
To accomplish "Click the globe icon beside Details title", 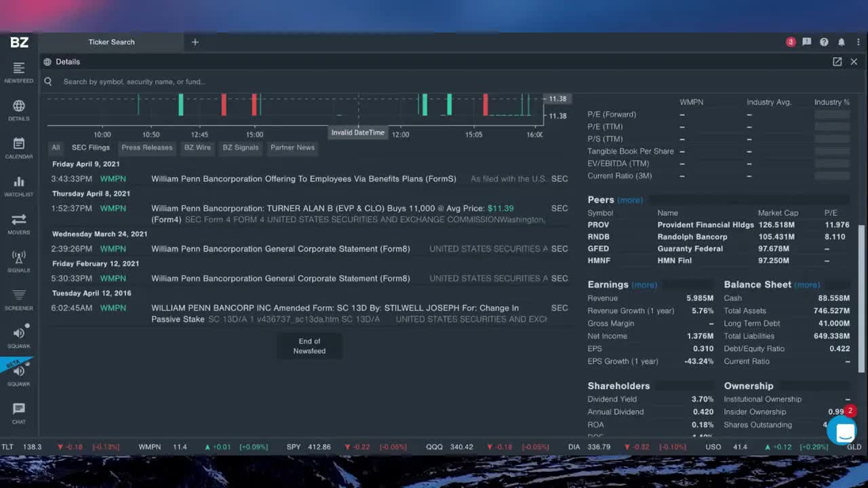I will [47, 62].
